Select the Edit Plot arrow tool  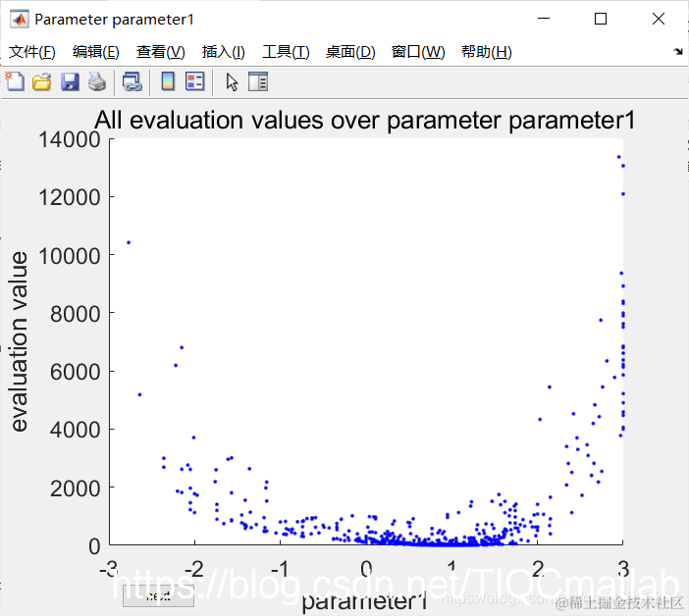pos(232,82)
